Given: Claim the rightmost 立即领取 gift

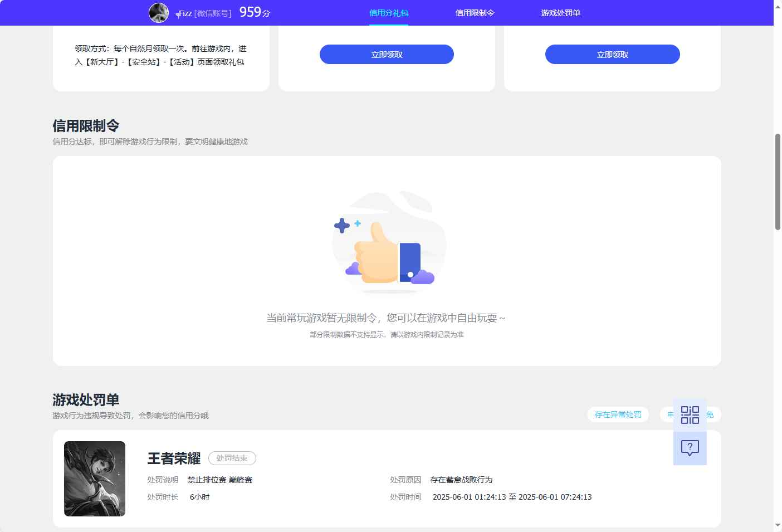Looking at the screenshot, I should 612,54.
